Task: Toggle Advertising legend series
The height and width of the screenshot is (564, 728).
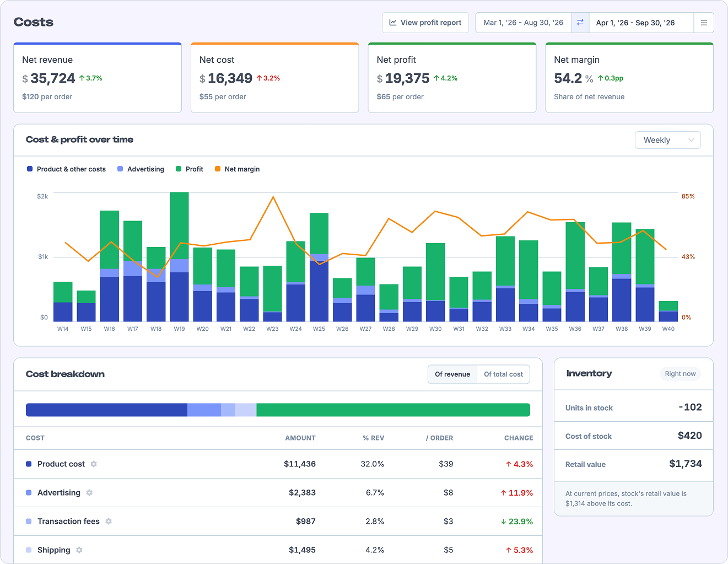Action: click(x=141, y=169)
